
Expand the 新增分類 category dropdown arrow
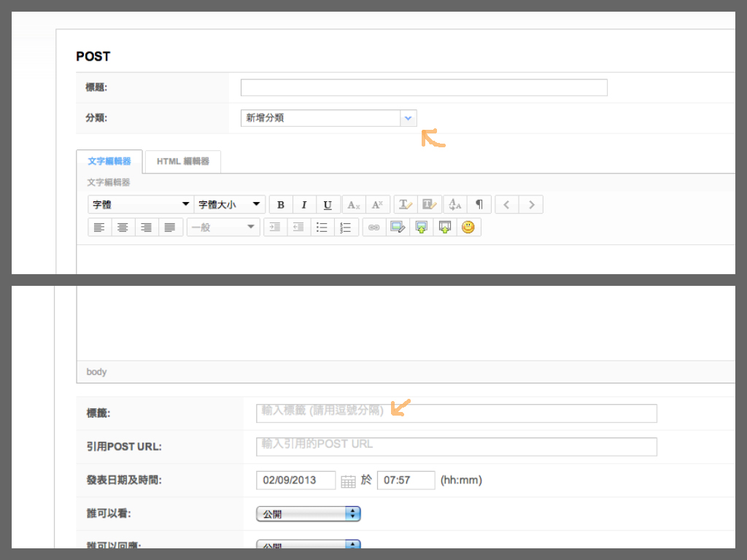(409, 118)
